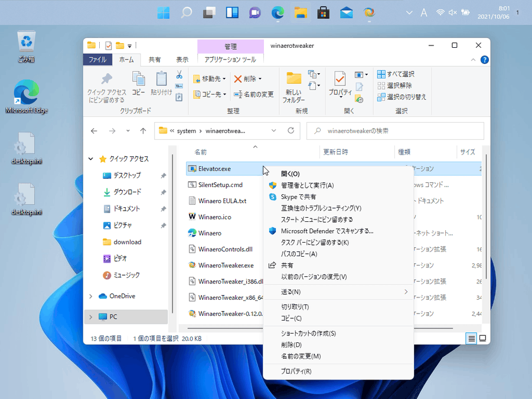Open the Easy Access dropdown in ribbon

pyautogui.click(x=314, y=86)
